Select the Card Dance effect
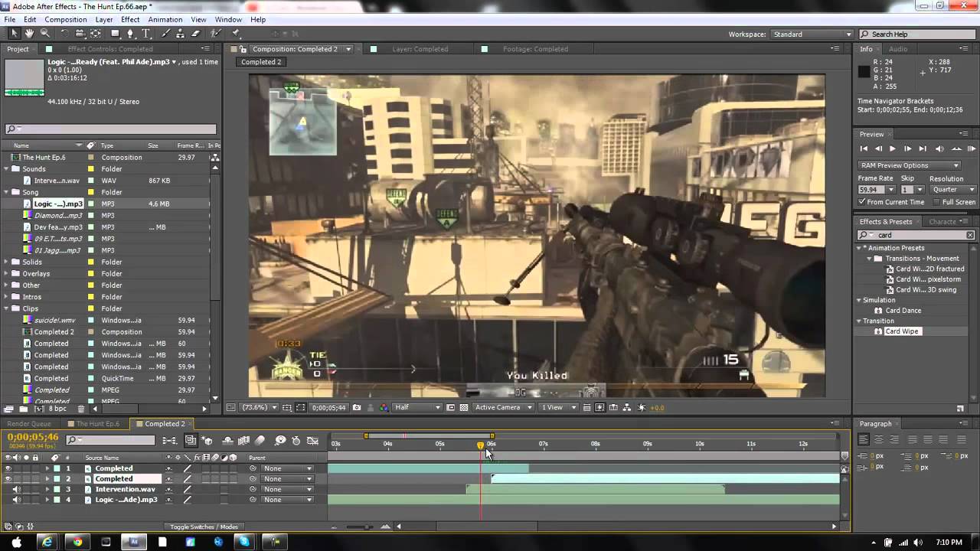 click(903, 311)
